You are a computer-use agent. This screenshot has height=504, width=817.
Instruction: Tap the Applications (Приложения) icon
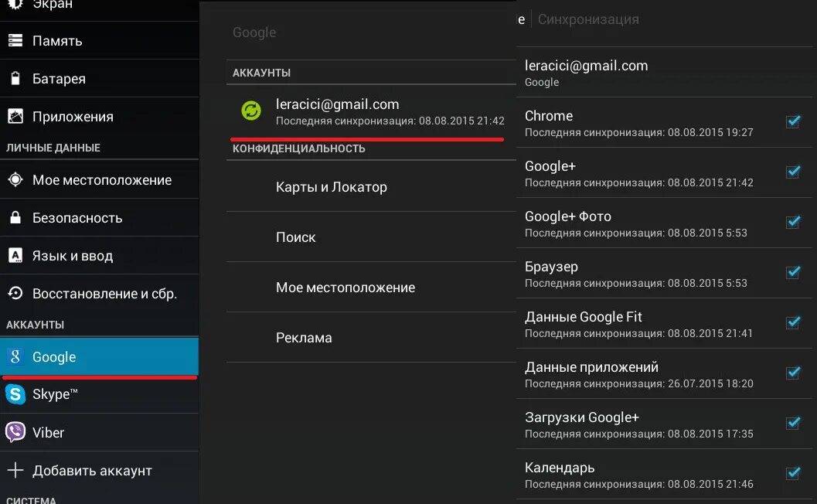click(x=15, y=116)
